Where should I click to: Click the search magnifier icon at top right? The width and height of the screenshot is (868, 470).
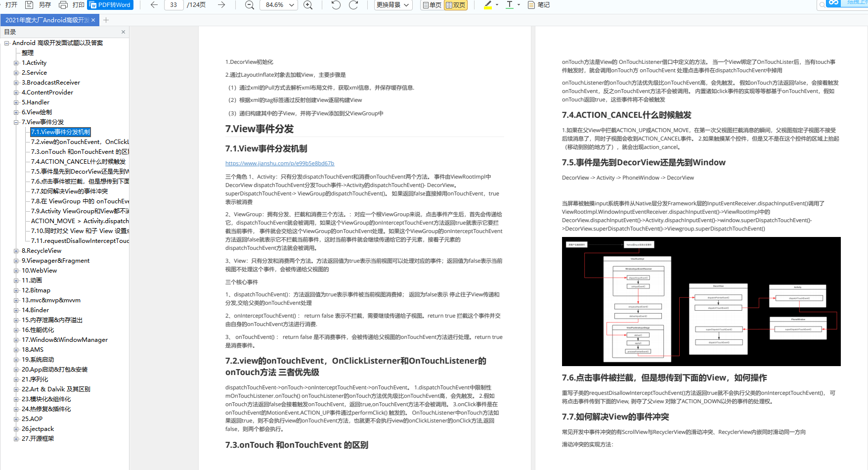(x=822, y=5)
